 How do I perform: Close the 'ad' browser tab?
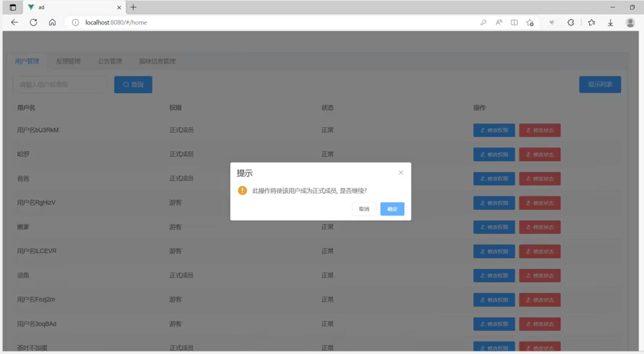click(x=119, y=7)
